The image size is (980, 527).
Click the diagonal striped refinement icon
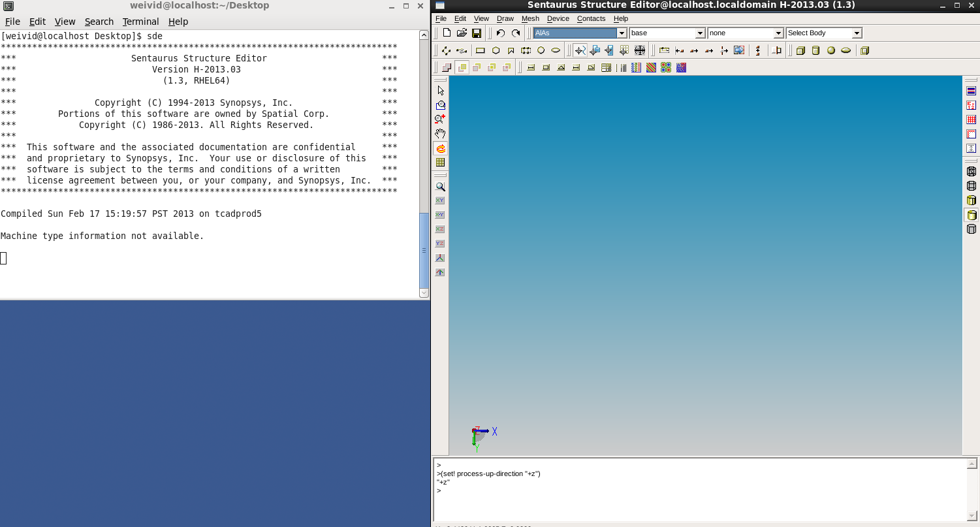coord(651,68)
